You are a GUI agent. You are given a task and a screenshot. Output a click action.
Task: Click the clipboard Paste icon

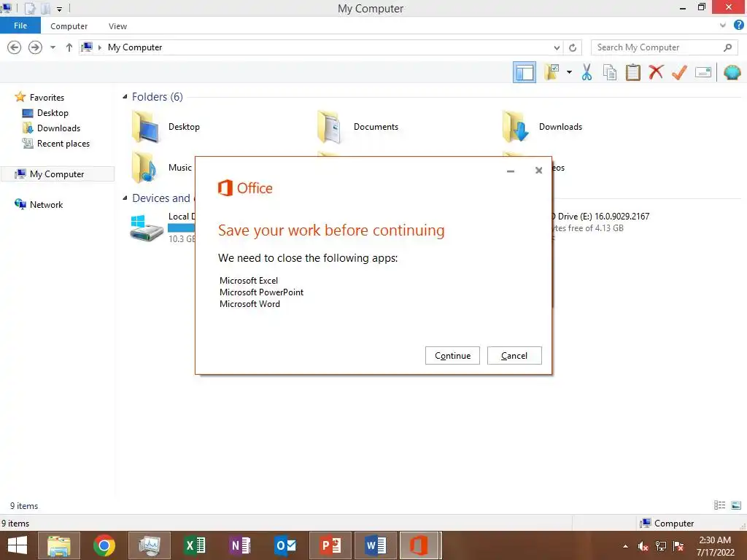coord(632,72)
